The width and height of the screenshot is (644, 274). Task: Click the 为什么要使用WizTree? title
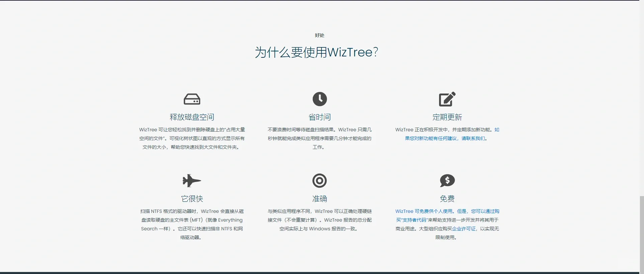(316, 52)
